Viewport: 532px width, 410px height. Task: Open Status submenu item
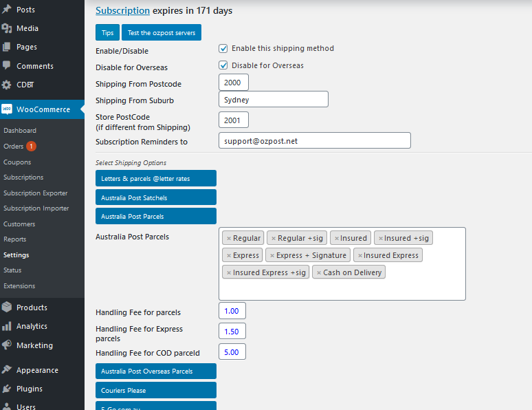[12, 270]
